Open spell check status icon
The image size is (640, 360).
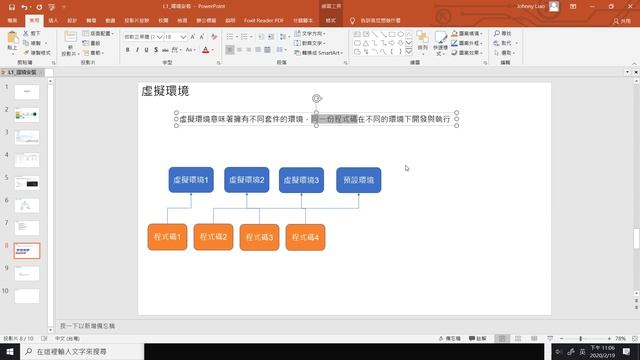(44, 338)
